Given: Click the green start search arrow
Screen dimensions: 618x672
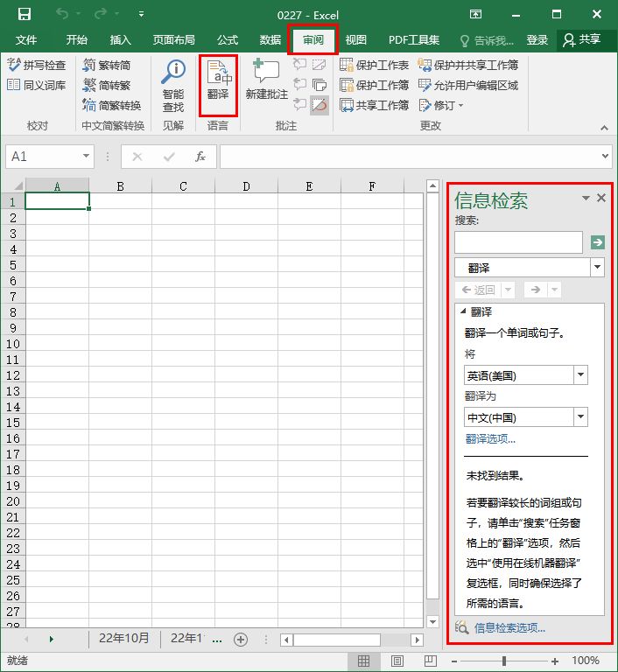Looking at the screenshot, I should pos(597,242).
